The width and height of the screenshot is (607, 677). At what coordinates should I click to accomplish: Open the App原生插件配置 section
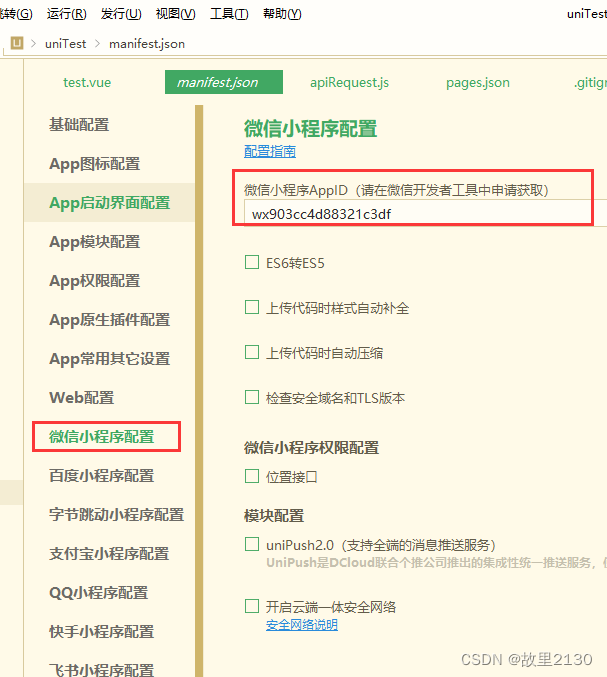pos(110,320)
